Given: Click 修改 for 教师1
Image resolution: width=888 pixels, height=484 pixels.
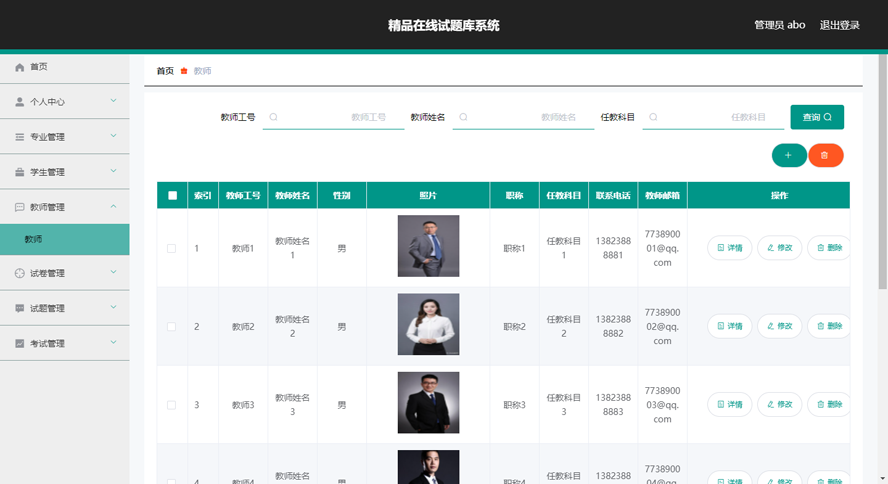Looking at the screenshot, I should [x=779, y=248].
